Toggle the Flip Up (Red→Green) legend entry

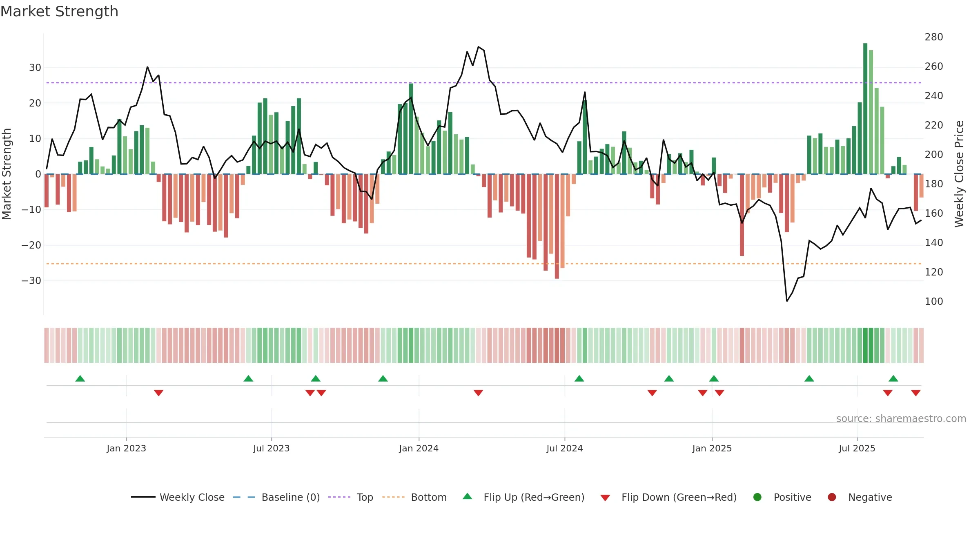pos(523,497)
